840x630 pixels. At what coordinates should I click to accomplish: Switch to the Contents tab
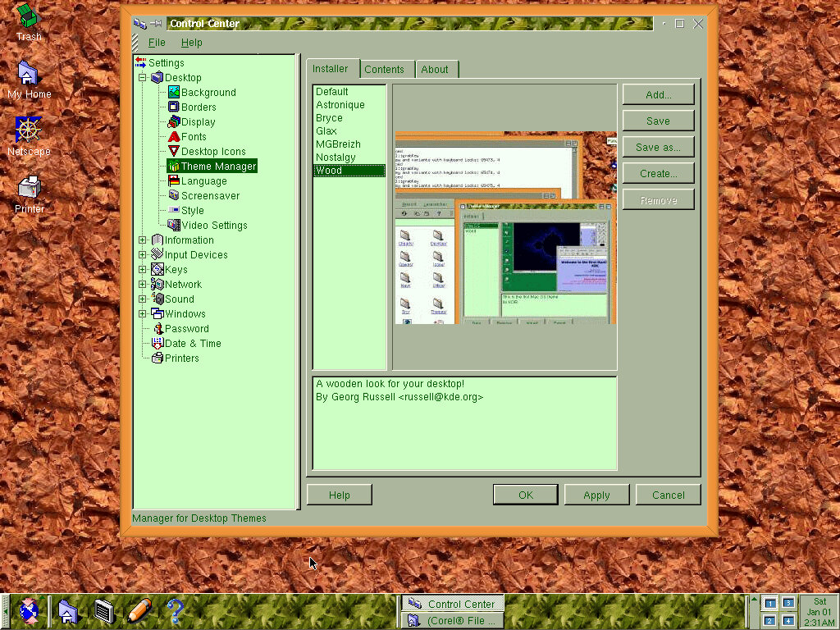384,70
